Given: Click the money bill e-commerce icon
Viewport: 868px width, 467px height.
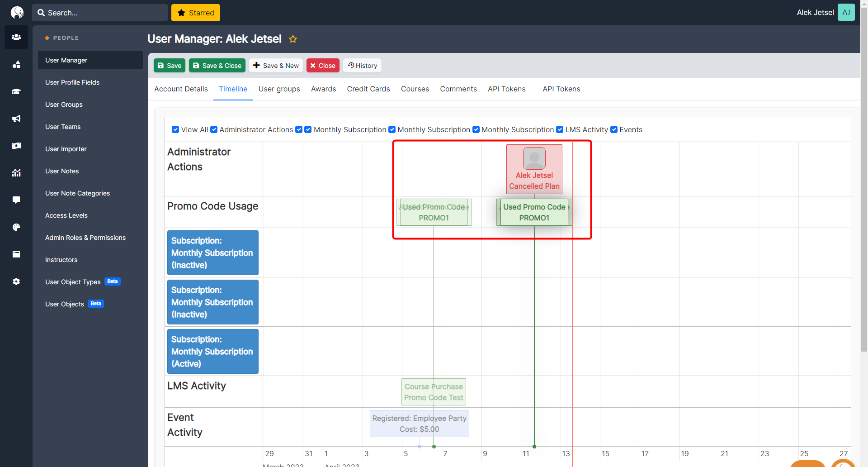Looking at the screenshot, I should tap(16, 146).
